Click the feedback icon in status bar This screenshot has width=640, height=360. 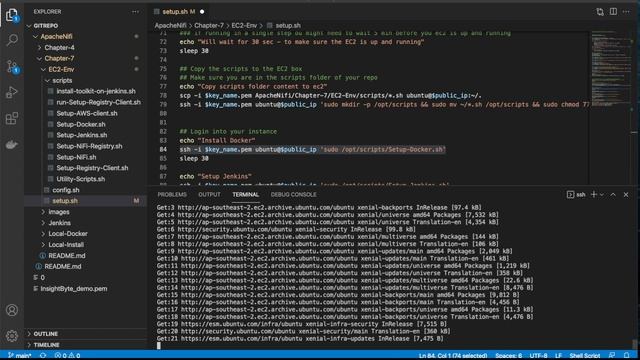[x=612, y=356]
